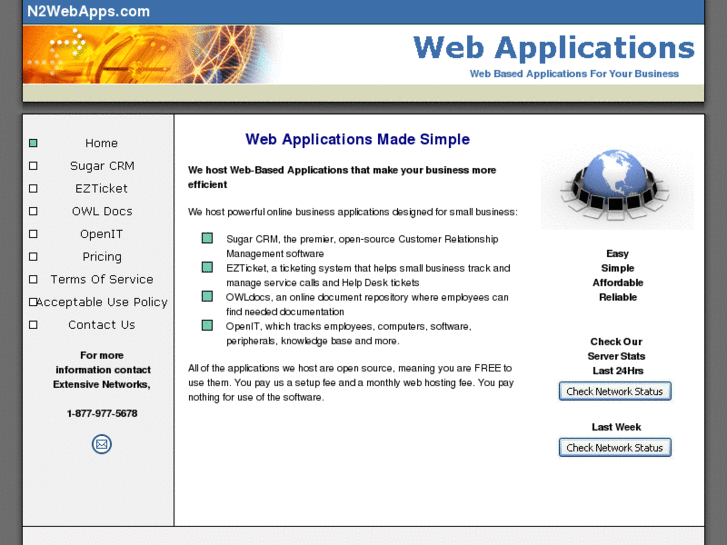
Task: Click Check Network Status under Last 24Hrs
Action: pos(615,391)
